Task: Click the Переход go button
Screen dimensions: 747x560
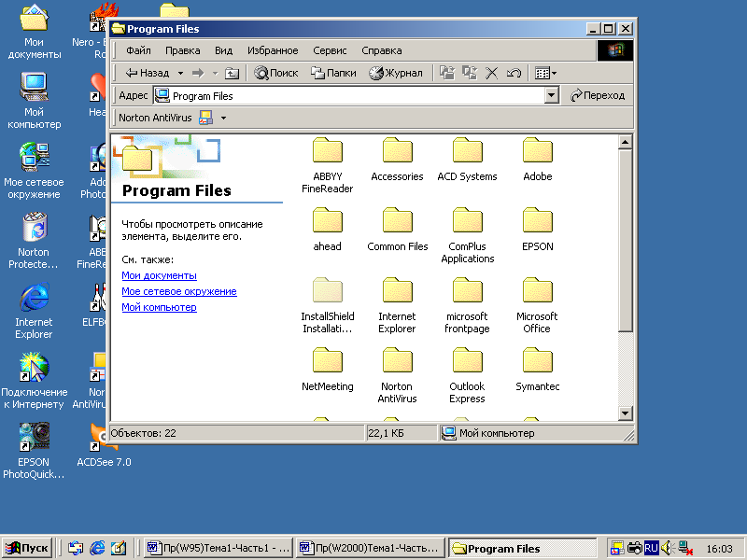Action: tap(598, 95)
